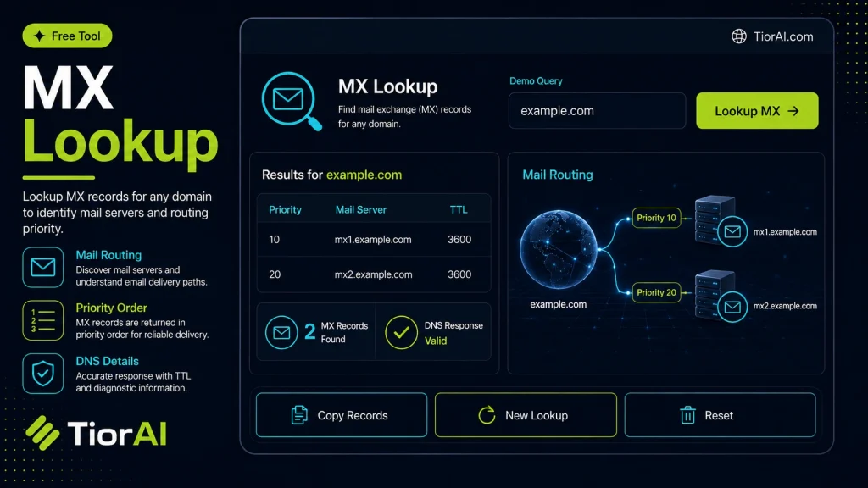868x488 pixels.
Task: Click the globe graphic above example.com
Action: [559, 250]
